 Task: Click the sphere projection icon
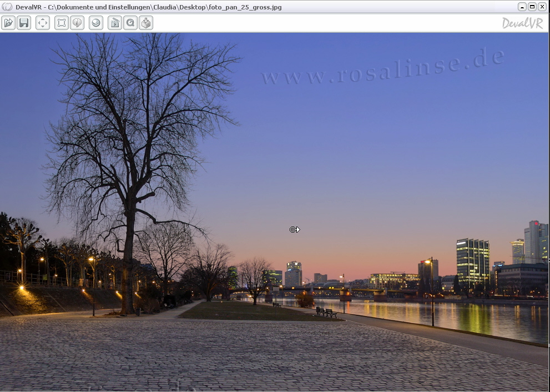click(x=96, y=23)
